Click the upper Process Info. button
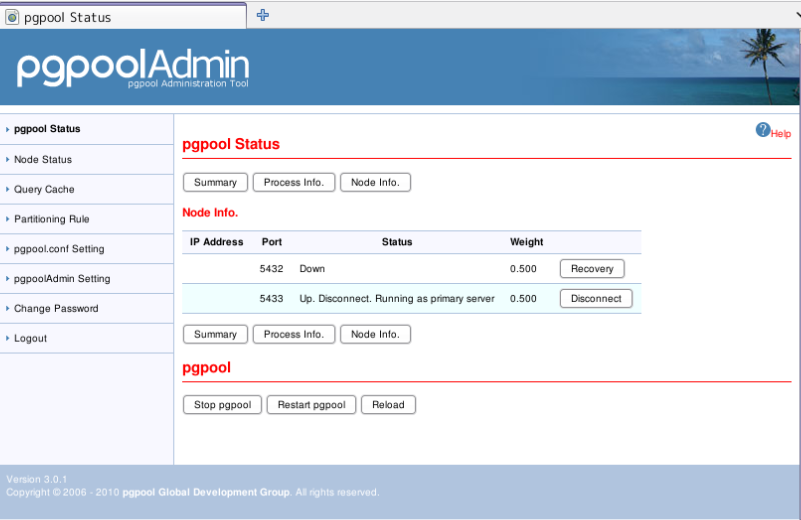 click(x=294, y=182)
